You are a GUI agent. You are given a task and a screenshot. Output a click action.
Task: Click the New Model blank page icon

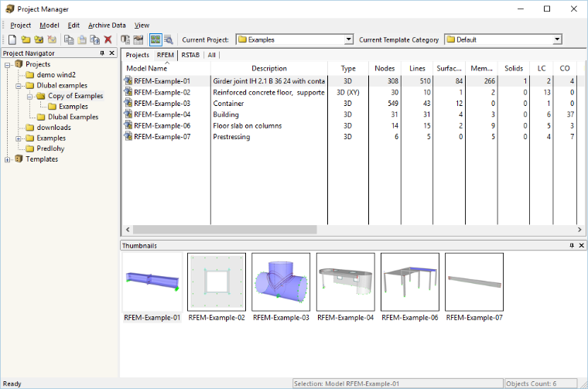(x=12, y=39)
